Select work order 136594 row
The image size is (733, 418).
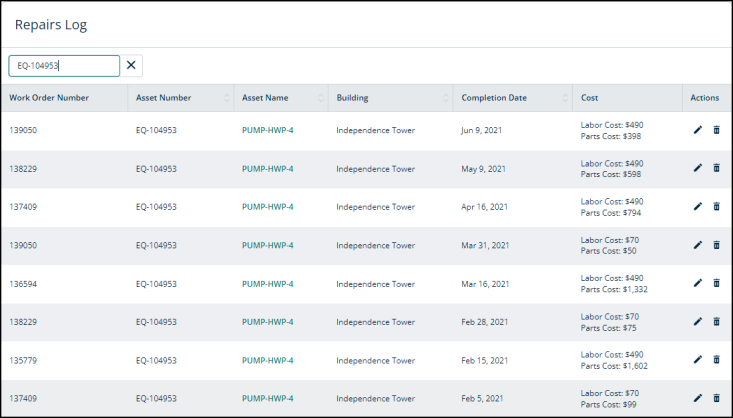click(366, 284)
